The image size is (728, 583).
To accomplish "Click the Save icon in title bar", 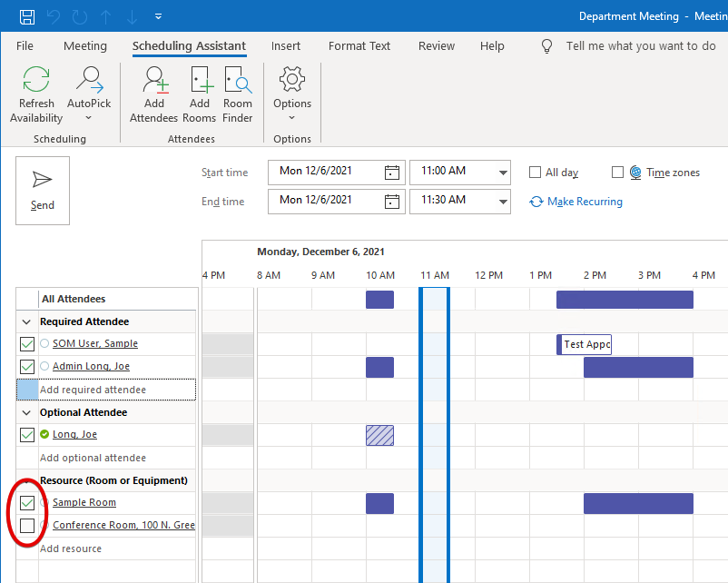I will pyautogui.click(x=27, y=16).
